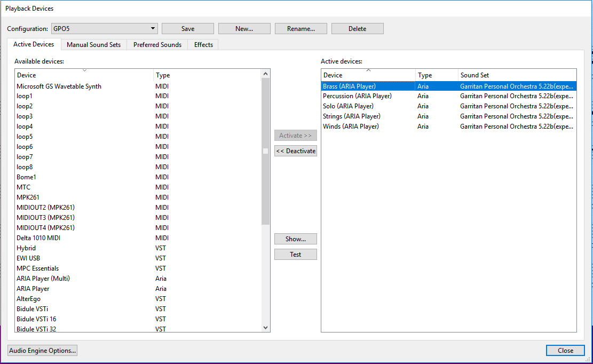Select ARIA Player (Multi) in available devices
Image resolution: width=593 pixels, height=364 pixels.
pos(43,279)
